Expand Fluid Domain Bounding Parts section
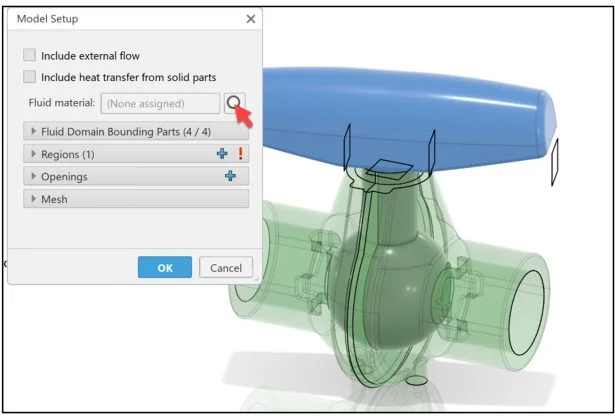This screenshot has height=416, width=615. point(136,131)
